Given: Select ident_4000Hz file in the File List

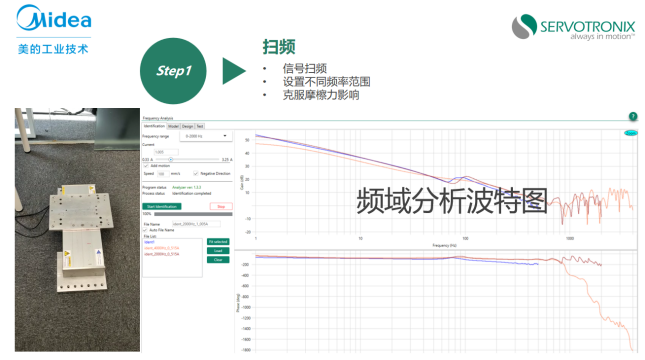Looking at the screenshot, I should 161,248.
